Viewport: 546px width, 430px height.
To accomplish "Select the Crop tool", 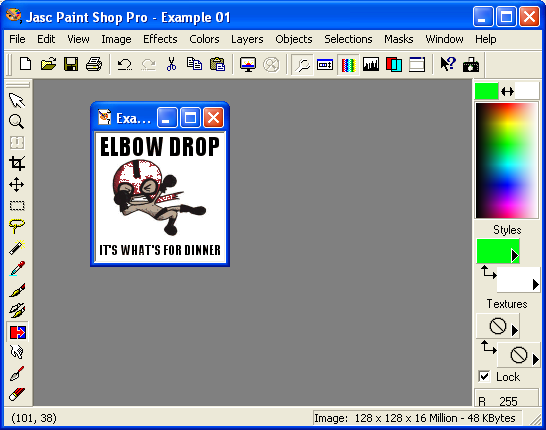I will tap(17, 163).
